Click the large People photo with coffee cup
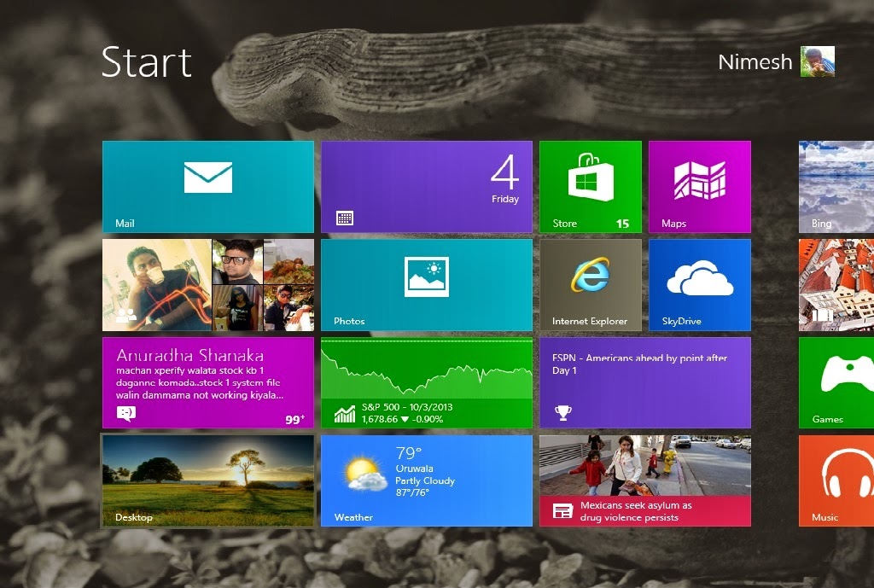This screenshot has height=588, width=874. click(157, 285)
